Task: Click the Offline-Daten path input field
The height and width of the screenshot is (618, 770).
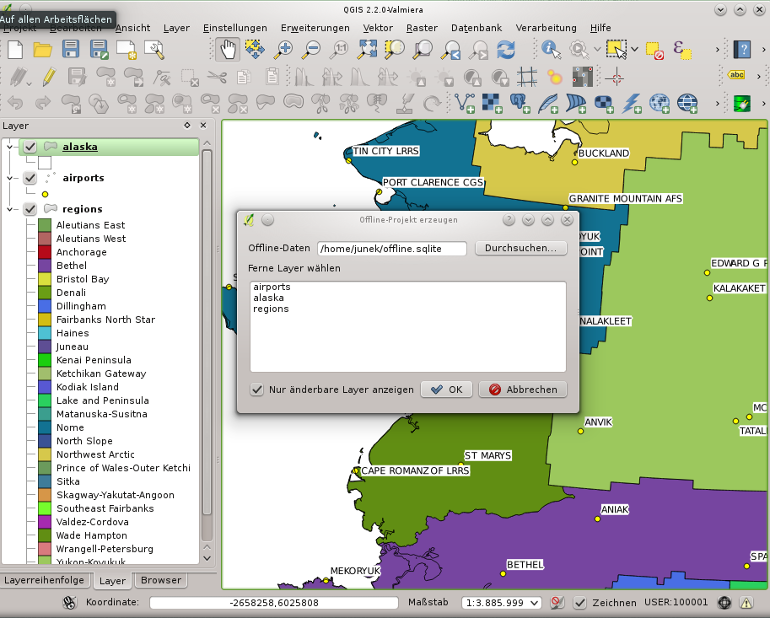Action: coord(391,249)
